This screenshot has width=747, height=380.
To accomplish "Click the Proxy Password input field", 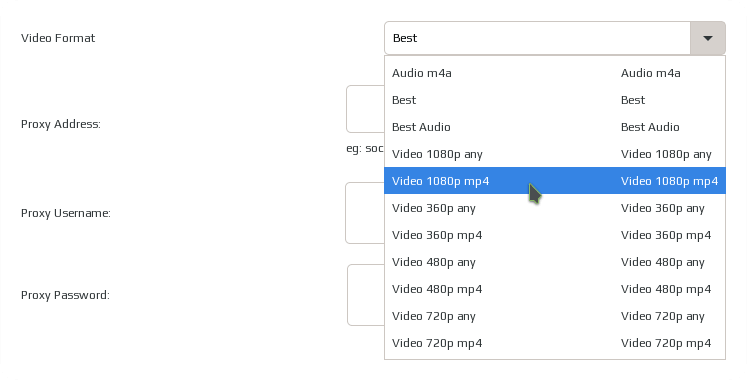I will 365,295.
